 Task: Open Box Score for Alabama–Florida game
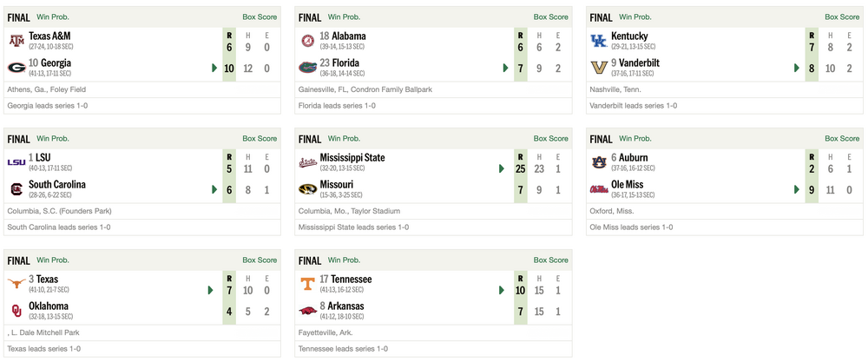[x=551, y=16]
